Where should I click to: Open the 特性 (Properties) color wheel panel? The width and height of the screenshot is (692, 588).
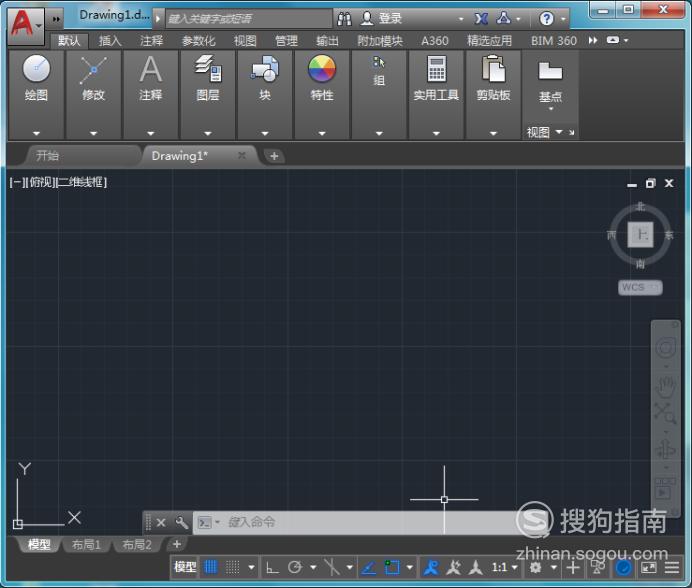pos(322,79)
